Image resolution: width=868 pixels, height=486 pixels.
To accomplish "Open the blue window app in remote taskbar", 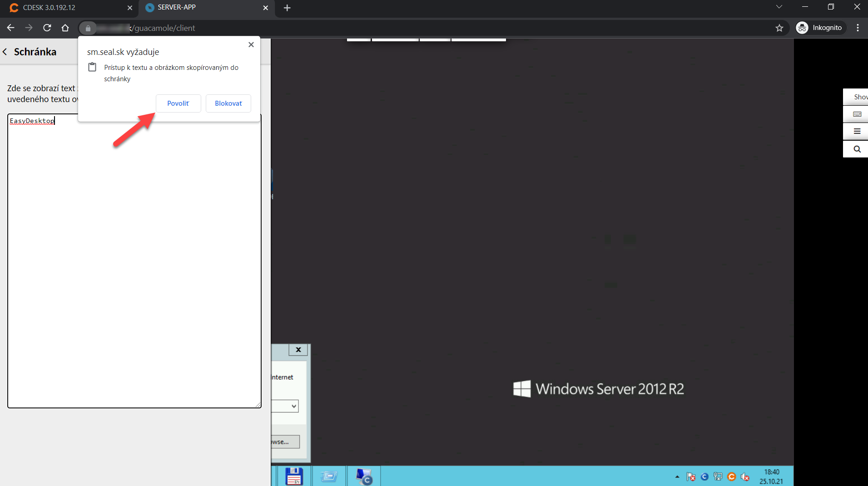I will (x=329, y=476).
